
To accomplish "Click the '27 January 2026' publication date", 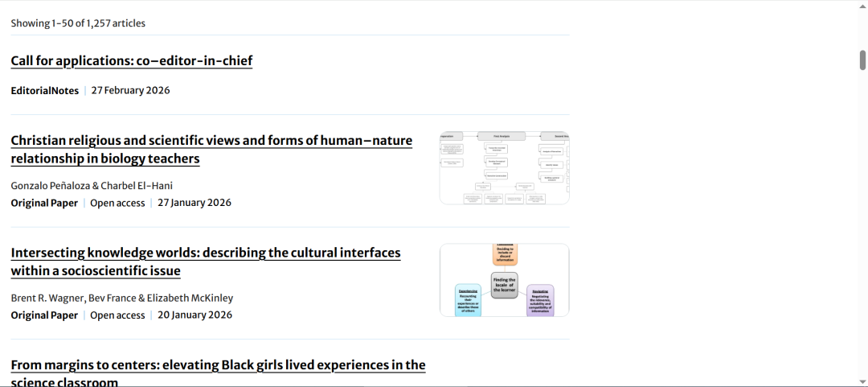I will click(194, 203).
